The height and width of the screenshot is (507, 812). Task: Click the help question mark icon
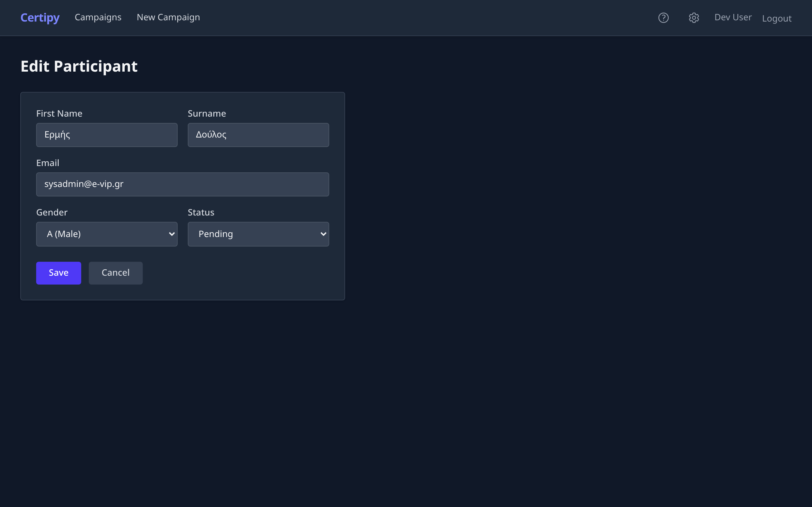coord(663,18)
